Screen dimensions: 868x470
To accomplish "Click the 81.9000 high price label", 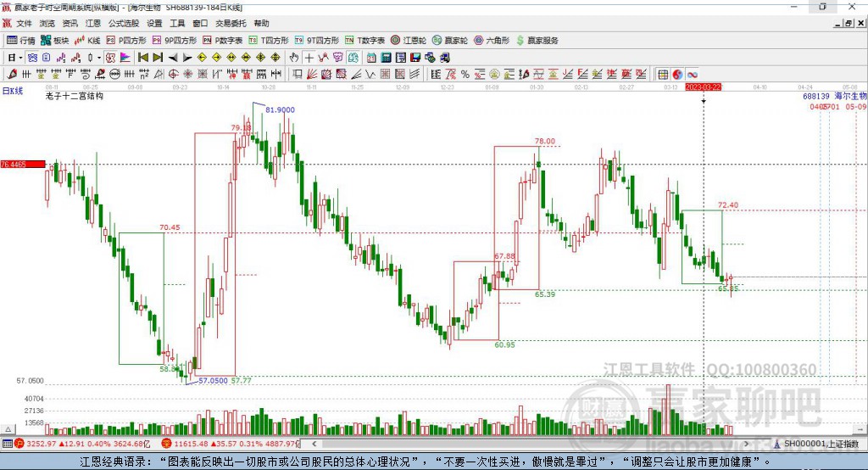I will tap(280, 109).
